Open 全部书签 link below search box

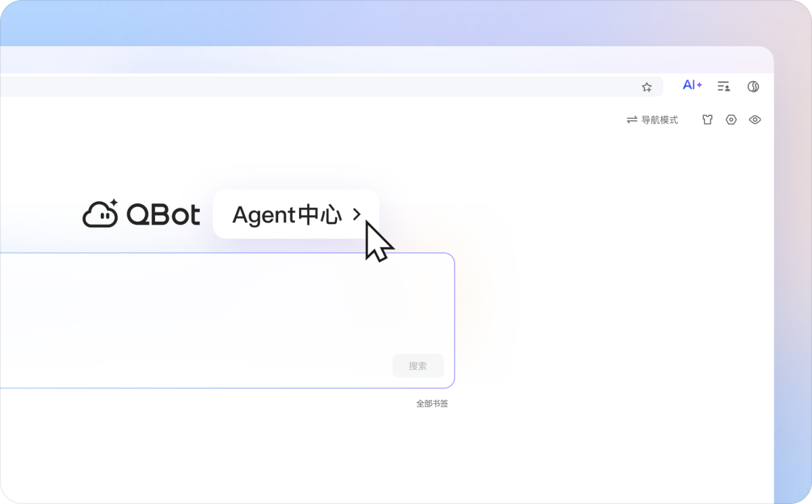432,404
